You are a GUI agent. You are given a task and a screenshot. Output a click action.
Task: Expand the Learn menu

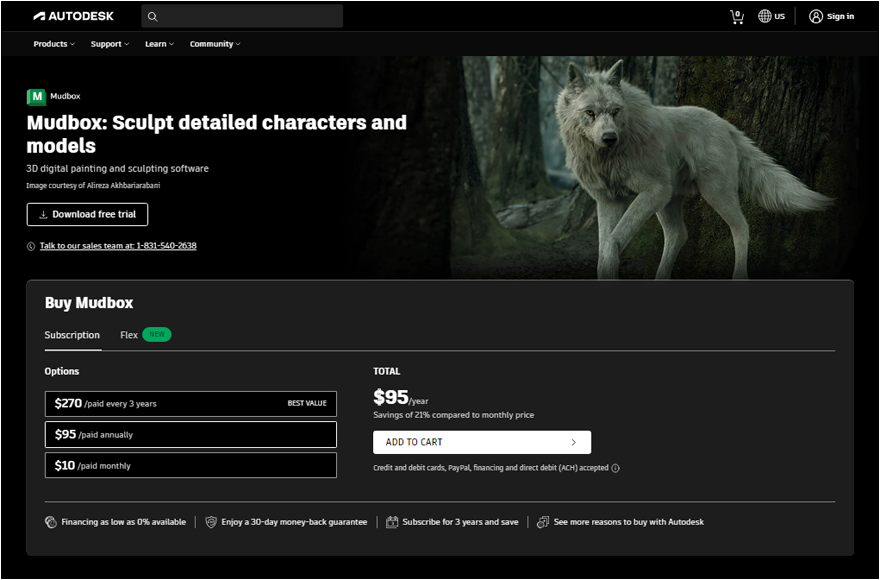(x=159, y=44)
